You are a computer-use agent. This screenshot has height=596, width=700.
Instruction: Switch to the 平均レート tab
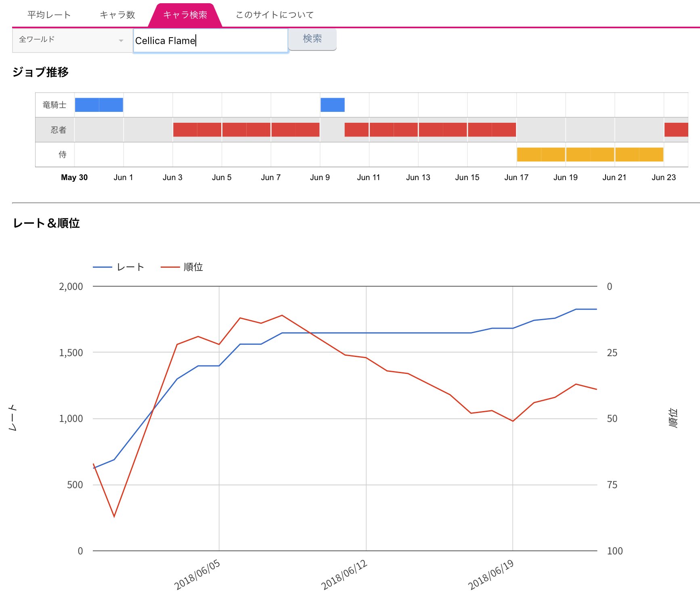tap(48, 14)
